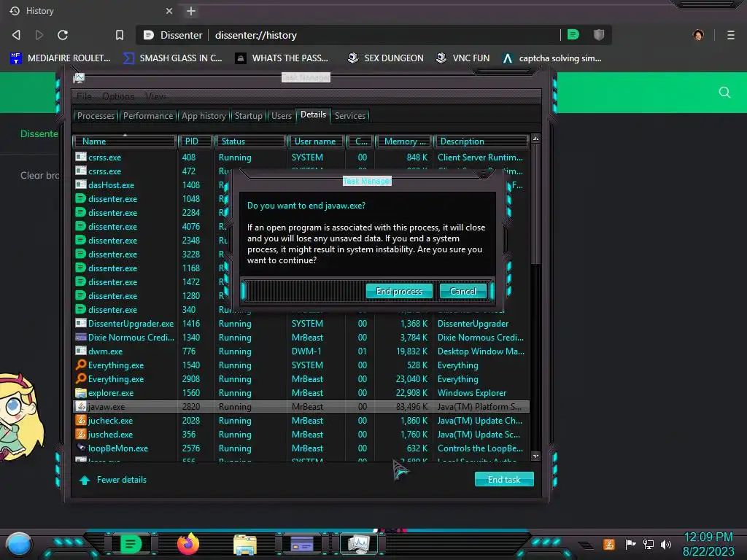The width and height of the screenshot is (747, 560).
Task: Click the 12:09 PM system clock
Action: [708, 537]
